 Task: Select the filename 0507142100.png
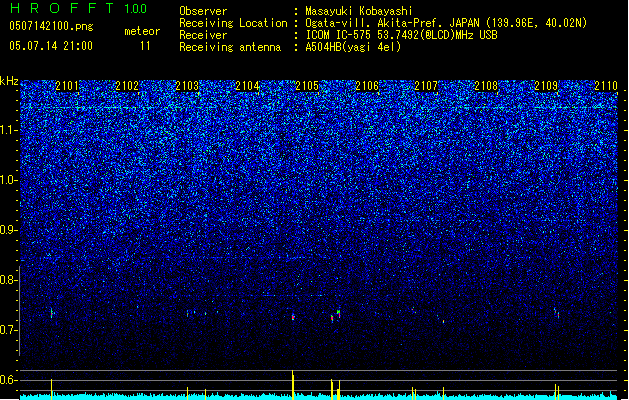[x=51, y=26]
